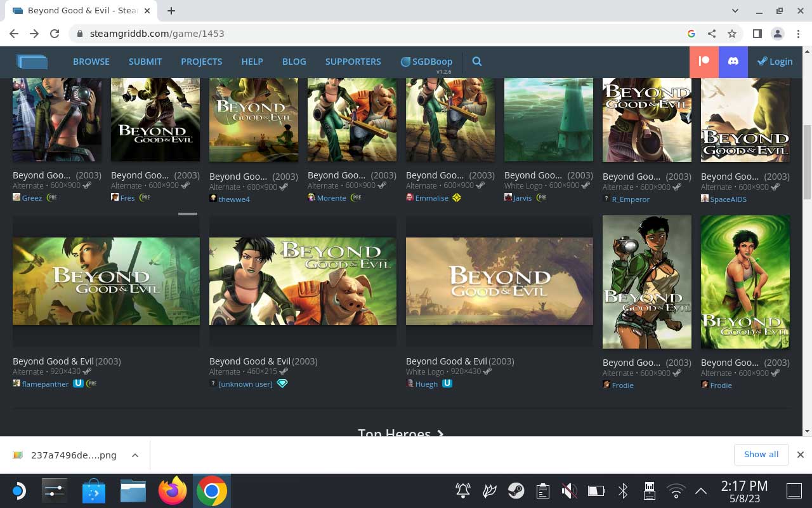The image size is (812, 508).
Task: Open the Discord link icon
Action: pyautogui.click(x=733, y=62)
